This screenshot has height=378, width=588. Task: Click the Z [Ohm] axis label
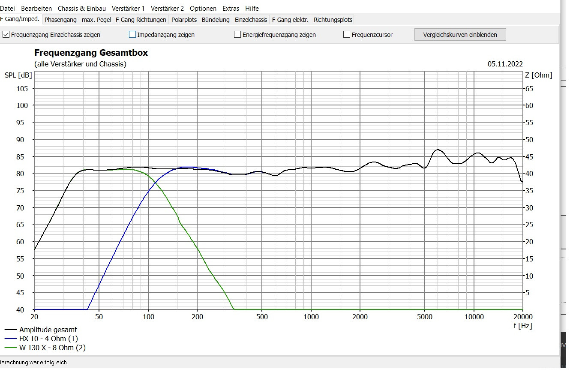point(538,75)
